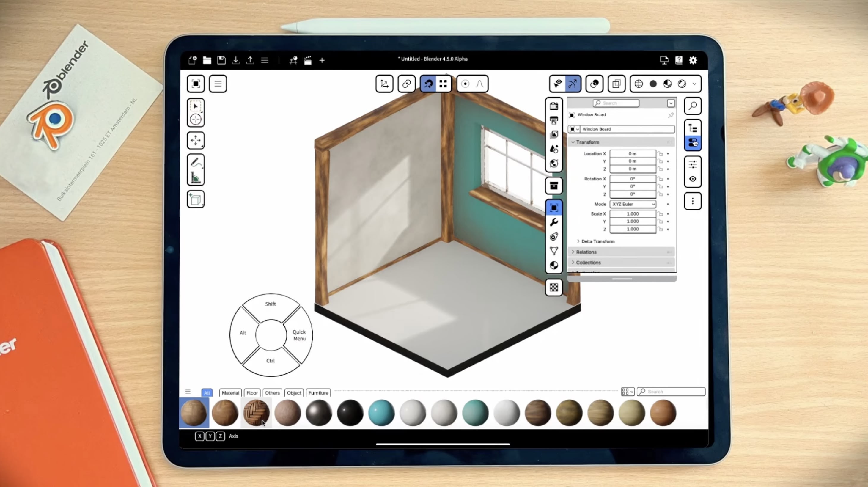
Task: Open the Furniture tab
Action: pos(318,393)
